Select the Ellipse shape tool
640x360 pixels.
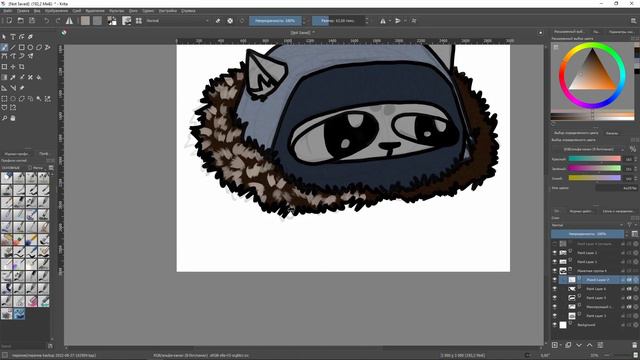point(30,47)
